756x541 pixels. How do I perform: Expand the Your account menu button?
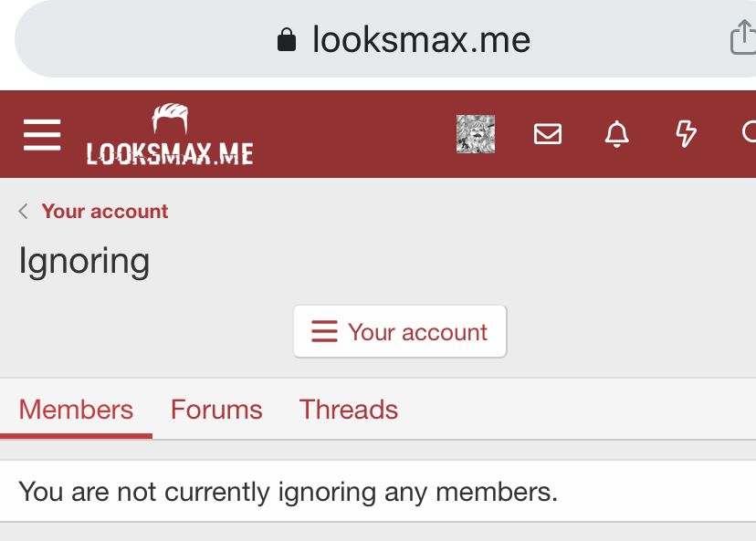tap(400, 331)
